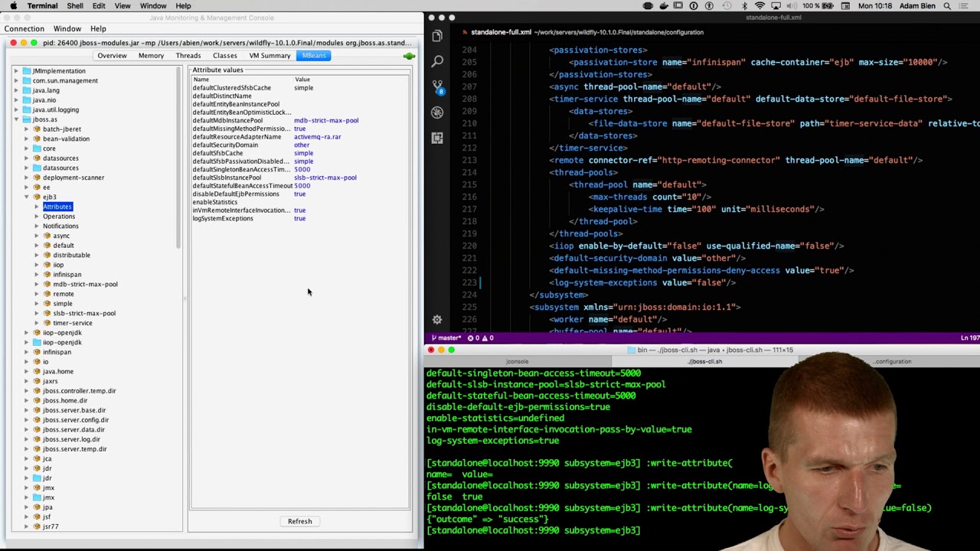Select the logSystemExceptions attribute row

click(x=301, y=219)
